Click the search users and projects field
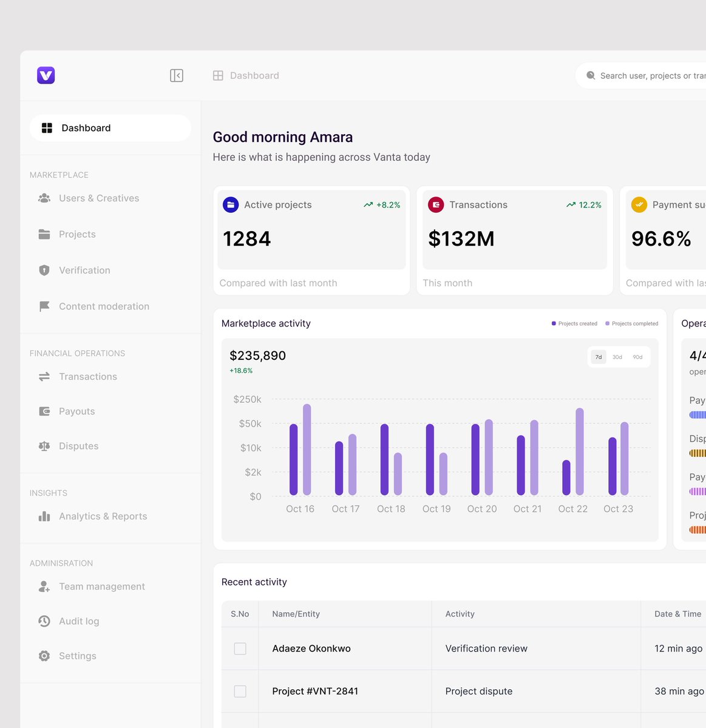Image resolution: width=706 pixels, height=728 pixels. [641, 76]
